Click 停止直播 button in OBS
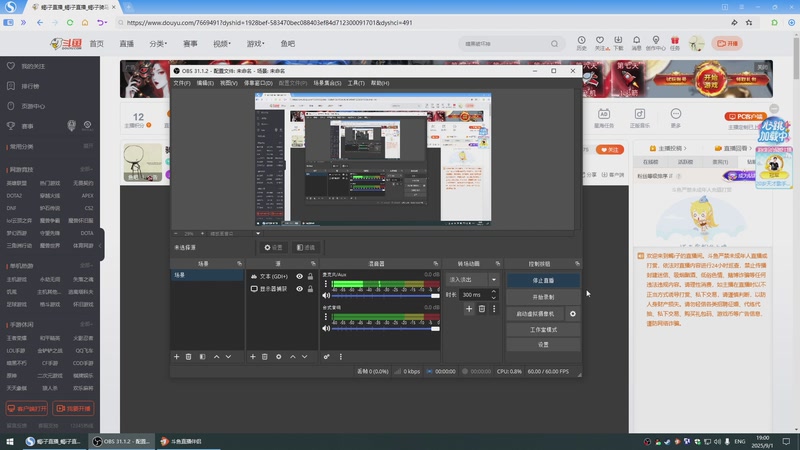 [x=543, y=281]
